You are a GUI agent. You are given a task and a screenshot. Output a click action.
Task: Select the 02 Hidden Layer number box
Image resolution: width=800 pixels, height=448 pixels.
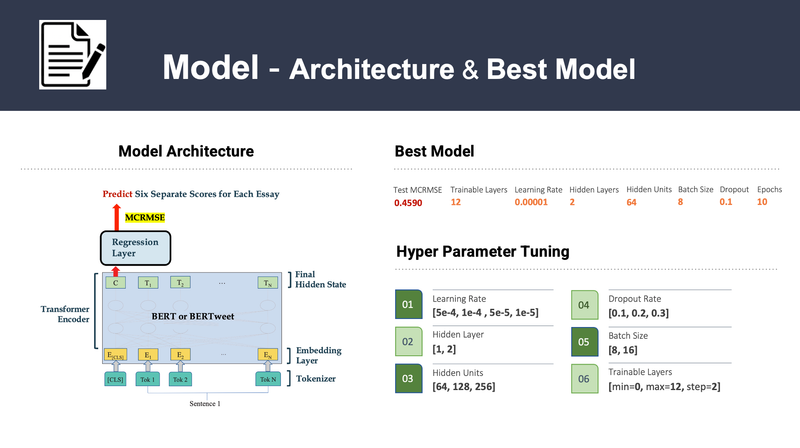click(407, 342)
